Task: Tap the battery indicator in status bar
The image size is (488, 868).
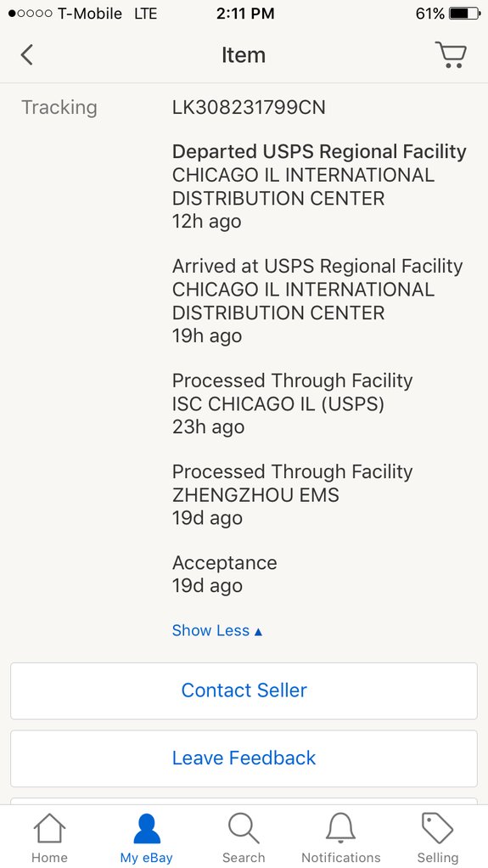Action: (x=465, y=14)
